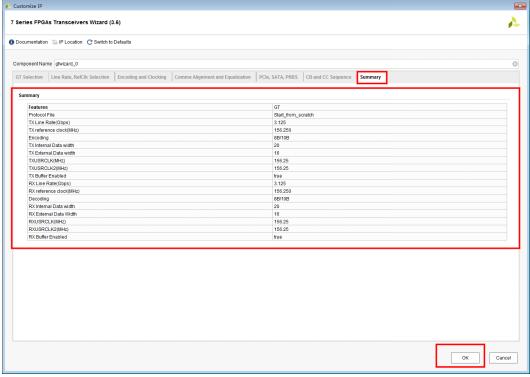Click the OK button
Image resolution: width=530 pixels, height=377 pixels.
[x=465, y=358]
